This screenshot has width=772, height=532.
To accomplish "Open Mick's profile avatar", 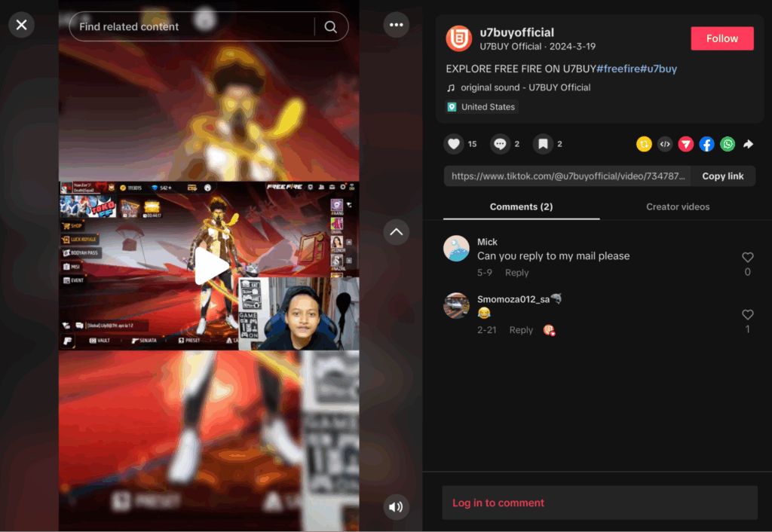I will click(x=456, y=248).
